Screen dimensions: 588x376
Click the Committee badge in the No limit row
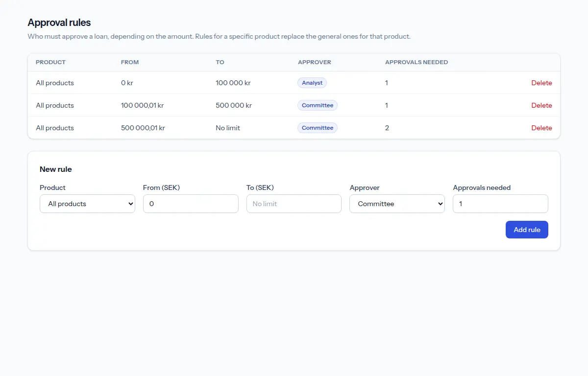pyautogui.click(x=318, y=128)
